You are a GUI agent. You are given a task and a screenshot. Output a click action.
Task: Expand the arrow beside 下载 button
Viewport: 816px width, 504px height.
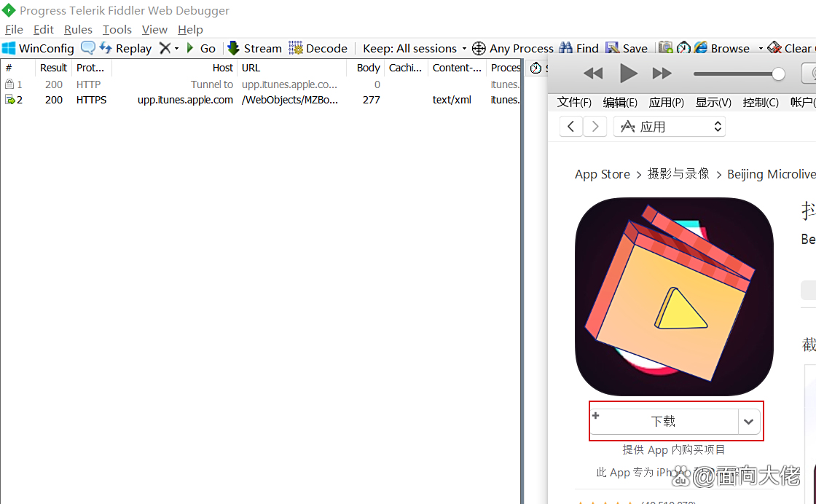click(x=749, y=421)
